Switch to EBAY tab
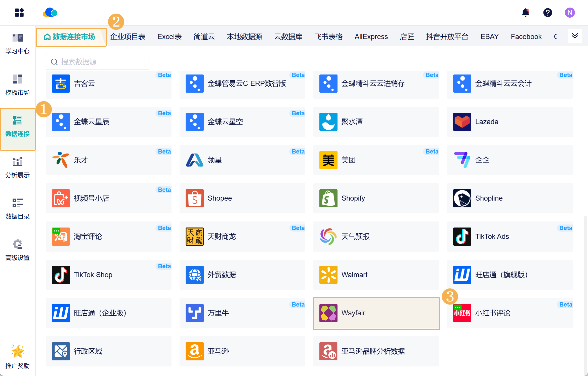Image resolution: width=588 pixels, height=376 pixels. pos(489,37)
